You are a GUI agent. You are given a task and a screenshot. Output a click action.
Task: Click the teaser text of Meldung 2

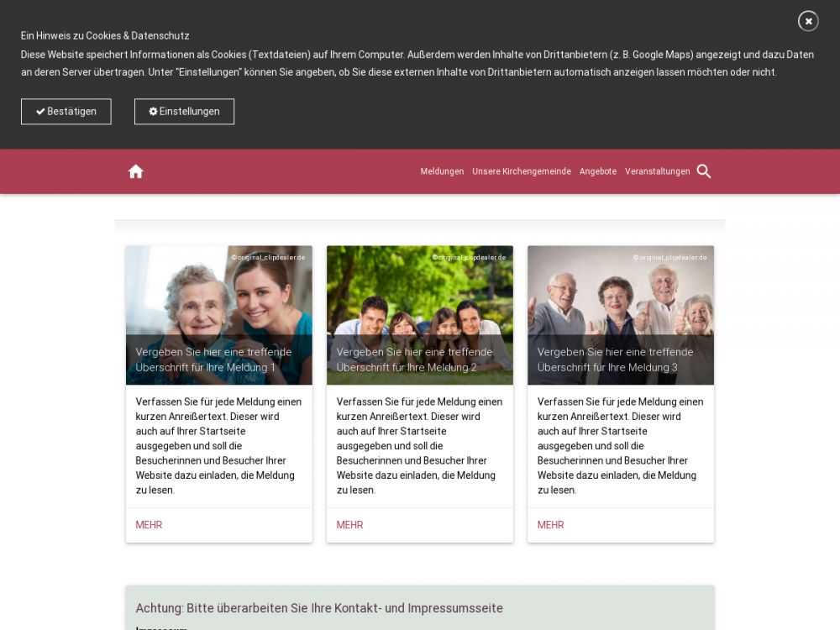click(x=419, y=446)
